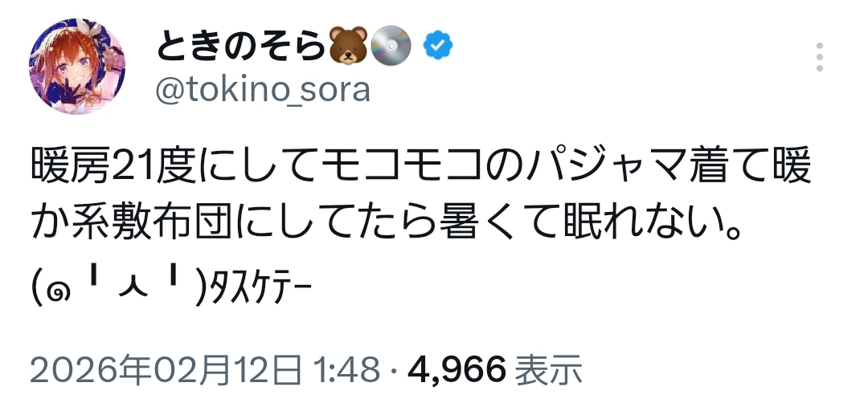
Task: Click the 表示 views label
Action: click(x=547, y=369)
